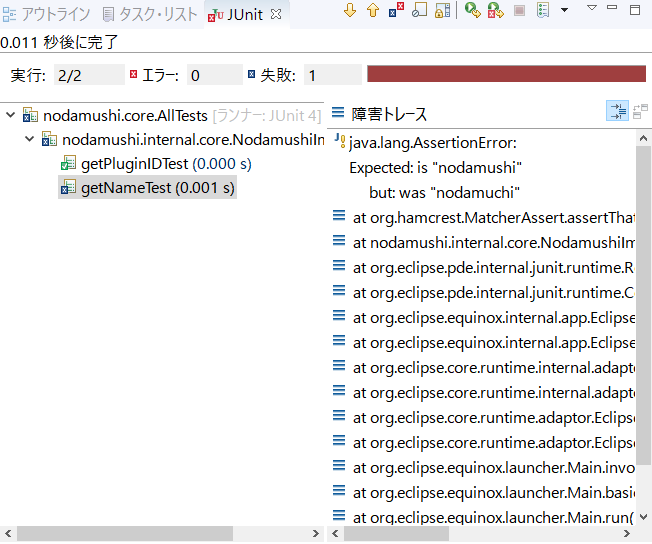Open test run history icon
652x544 pixels.
pyautogui.click(x=543, y=10)
